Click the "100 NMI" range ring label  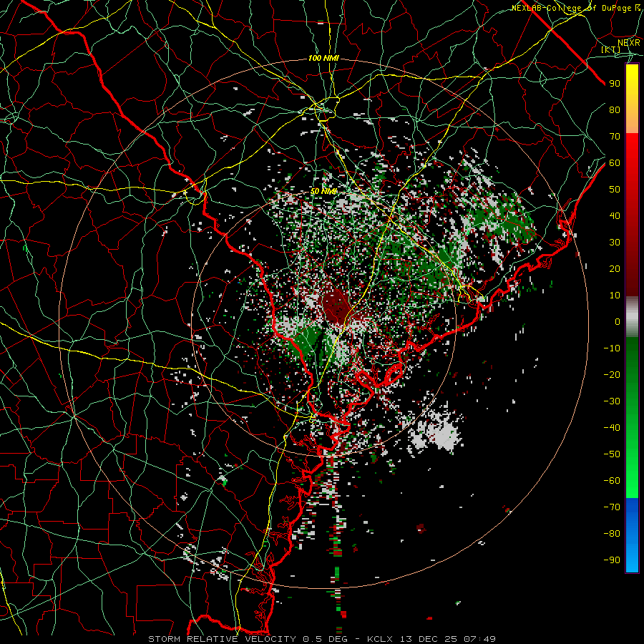[x=323, y=59]
